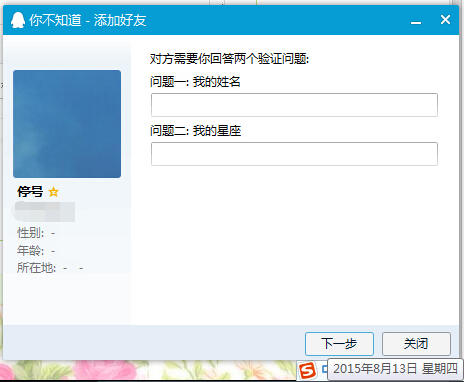Click the 你不知道 - 添加好友 title text
Image resolution: width=464 pixels, height=382 pixels.
(88, 20)
